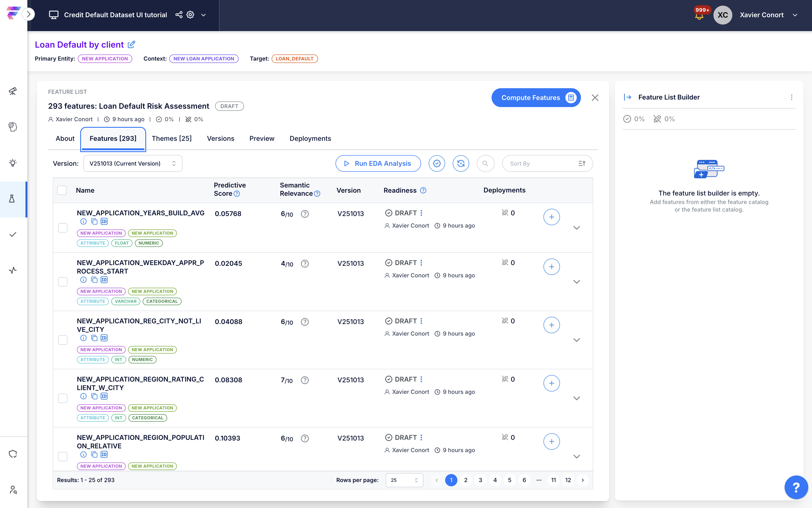Open the Deployments tab
The width and height of the screenshot is (812, 508).
(310, 138)
